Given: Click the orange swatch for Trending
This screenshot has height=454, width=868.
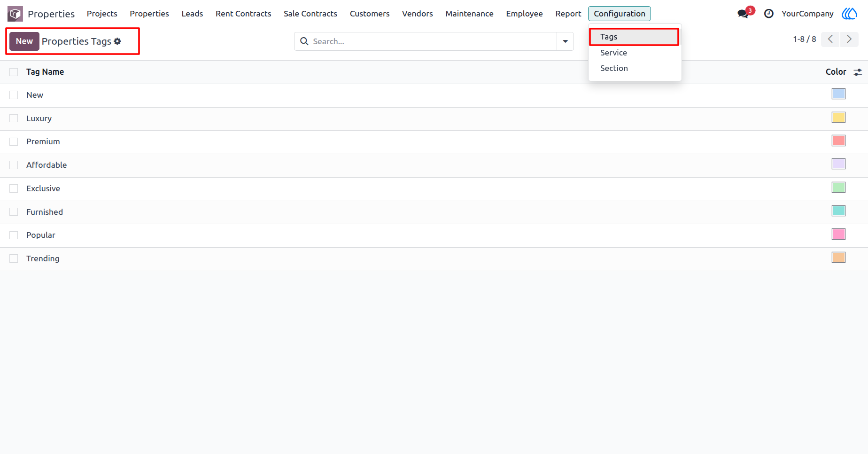Looking at the screenshot, I should pyautogui.click(x=838, y=258).
